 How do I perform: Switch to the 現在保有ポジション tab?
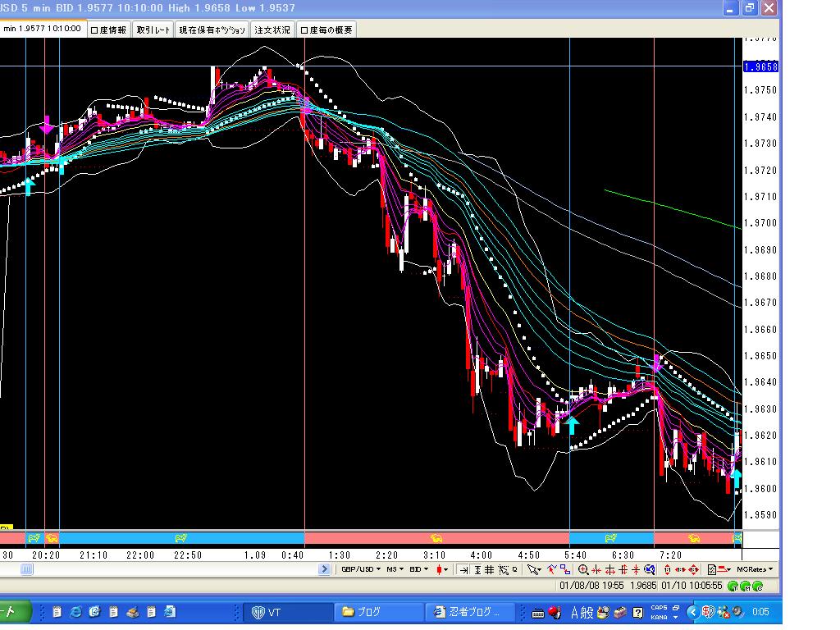[x=212, y=30]
